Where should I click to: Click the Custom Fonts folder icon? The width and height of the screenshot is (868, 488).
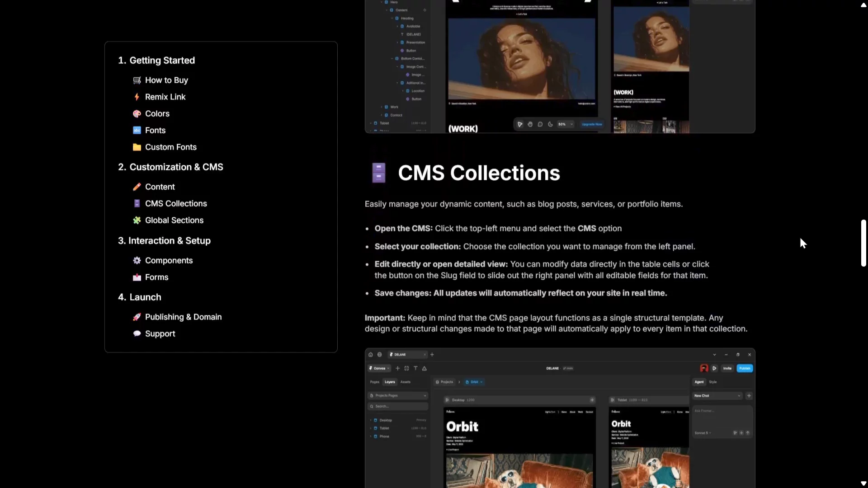(x=137, y=147)
